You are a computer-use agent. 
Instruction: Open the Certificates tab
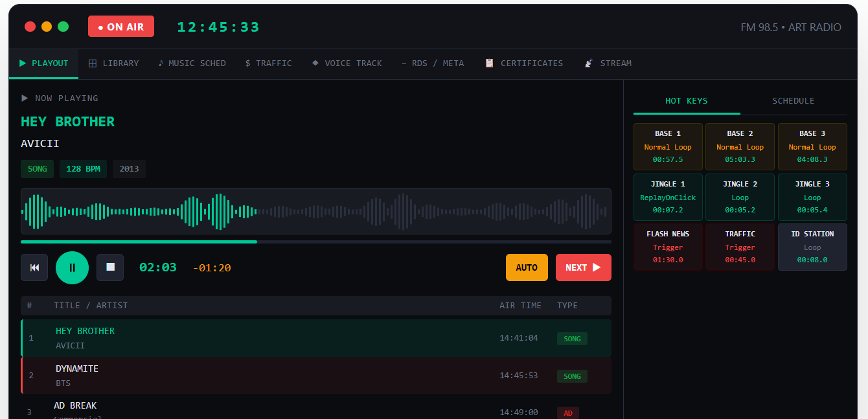coord(523,63)
